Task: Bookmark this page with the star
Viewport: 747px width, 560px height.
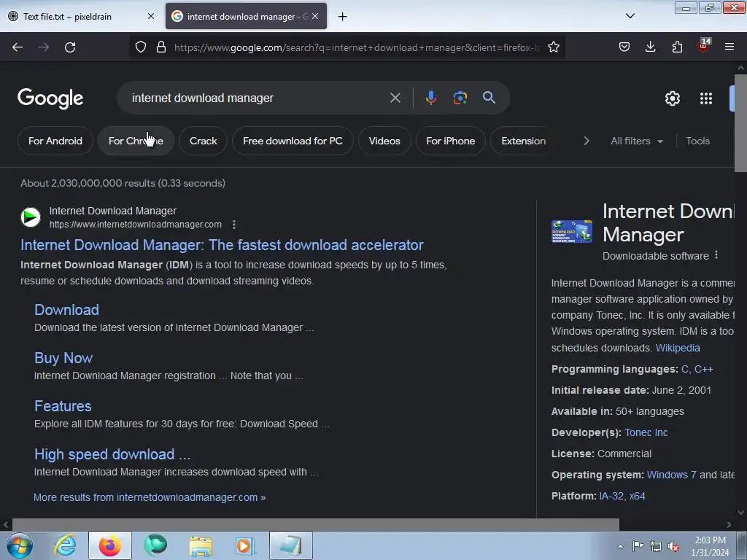Action: point(553,47)
